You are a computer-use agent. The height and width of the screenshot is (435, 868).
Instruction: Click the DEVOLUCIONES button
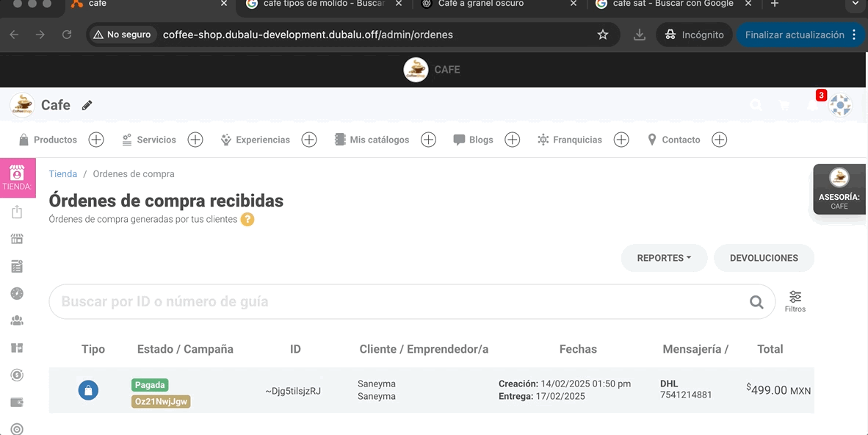click(x=764, y=258)
